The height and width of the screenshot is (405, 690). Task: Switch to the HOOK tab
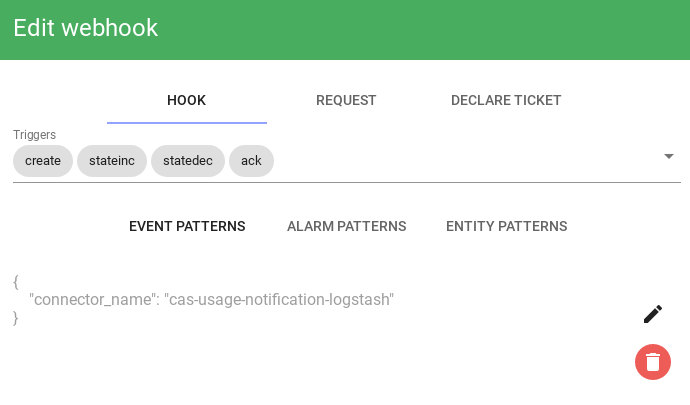coord(187,100)
